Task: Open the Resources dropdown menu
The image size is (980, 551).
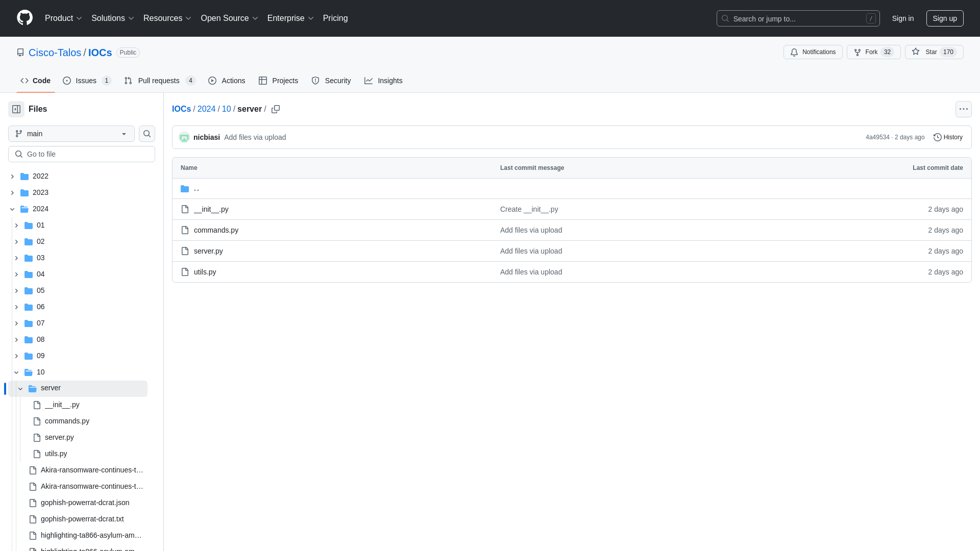Action: click(x=167, y=18)
